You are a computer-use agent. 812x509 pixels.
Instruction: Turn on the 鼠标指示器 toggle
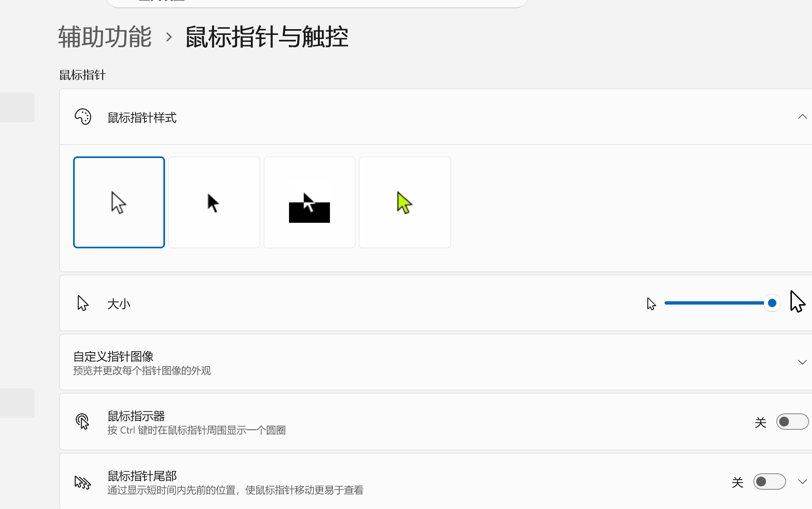point(792,422)
